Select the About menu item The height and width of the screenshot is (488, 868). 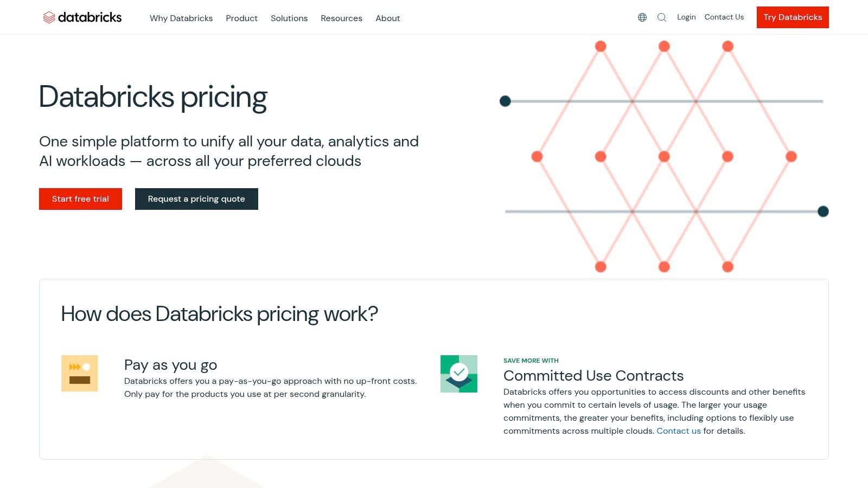coord(387,18)
